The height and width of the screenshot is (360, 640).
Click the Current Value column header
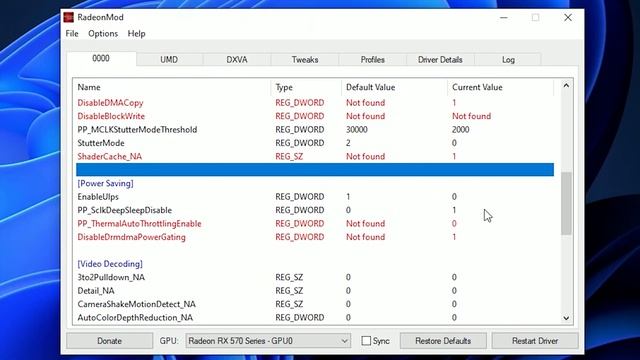click(500, 87)
